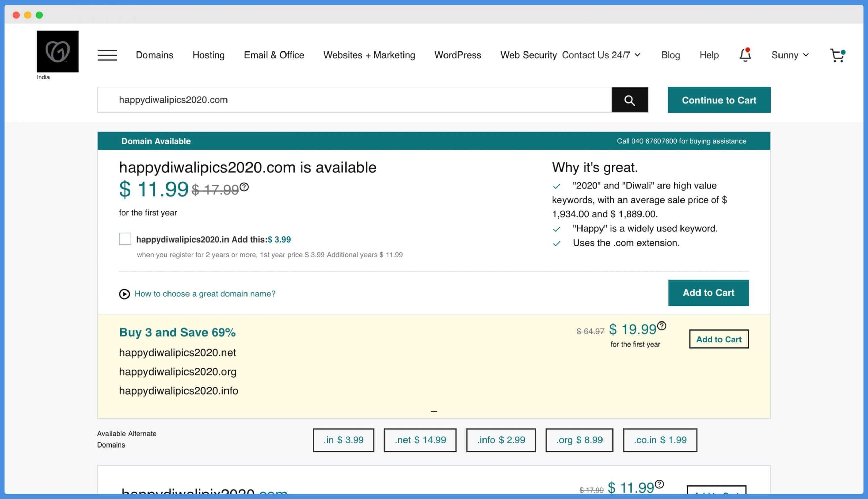
Task: Click the Continue to Cart button
Action: click(719, 100)
